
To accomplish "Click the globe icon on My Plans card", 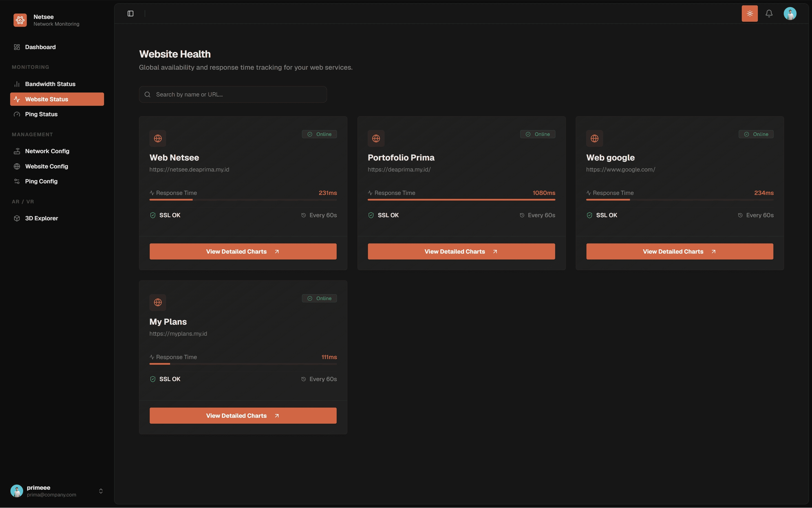I will pos(158,302).
